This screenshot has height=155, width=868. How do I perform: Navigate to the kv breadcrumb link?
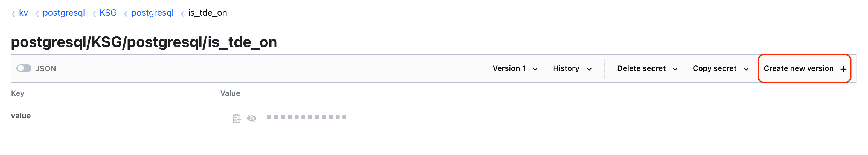pos(23,13)
